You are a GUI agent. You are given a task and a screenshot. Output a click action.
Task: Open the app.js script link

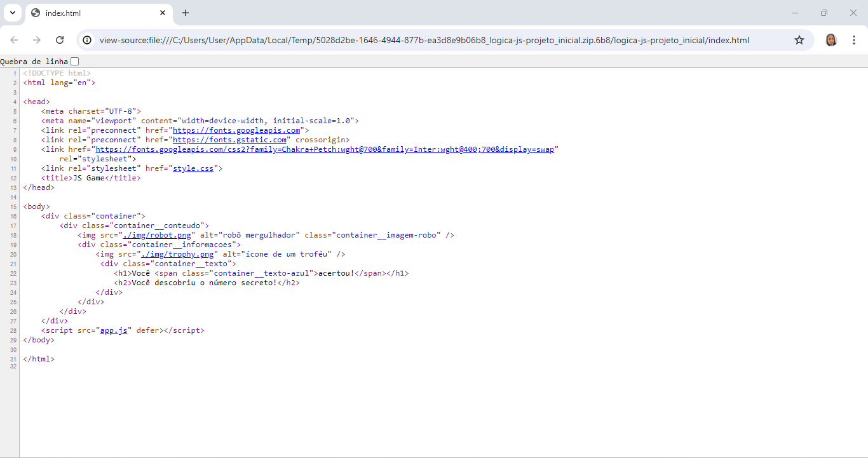click(x=114, y=330)
